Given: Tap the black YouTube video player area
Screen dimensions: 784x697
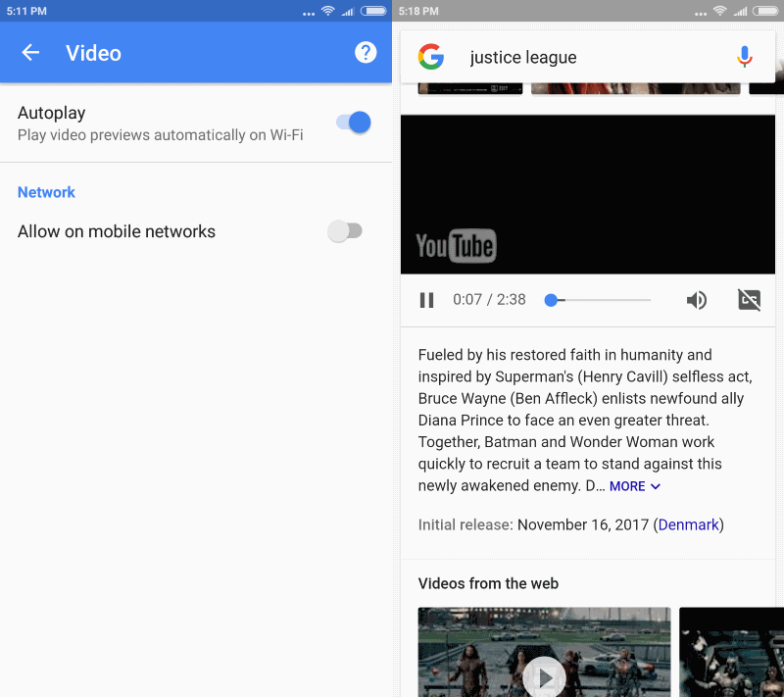Looking at the screenshot, I should pyautogui.click(x=588, y=194).
